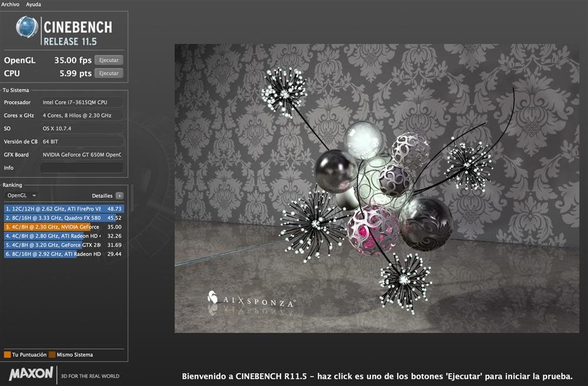The height and width of the screenshot is (386, 588).
Task: Select highlighted ranking row 3. NVIDIA GeForce
Action: click(64, 227)
